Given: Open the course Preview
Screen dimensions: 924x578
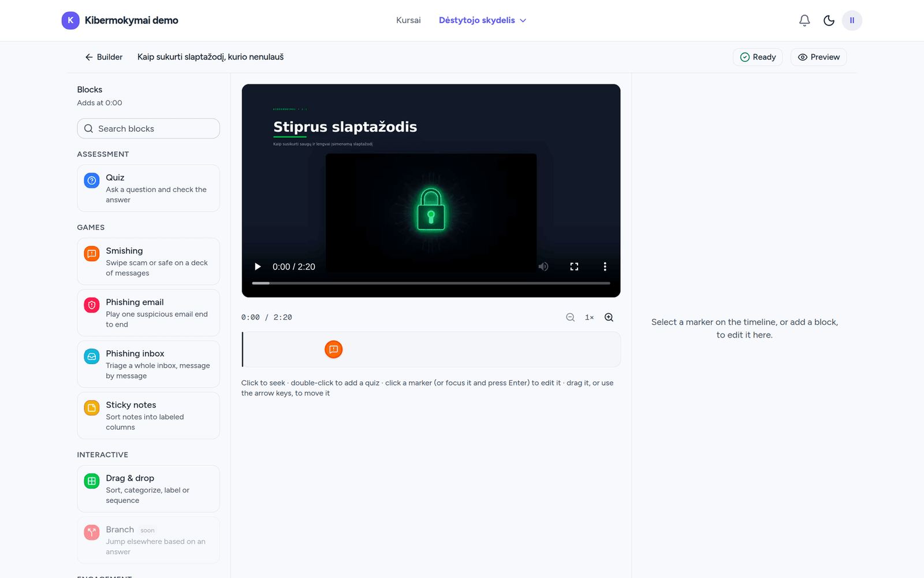Looking at the screenshot, I should pos(818,57).
